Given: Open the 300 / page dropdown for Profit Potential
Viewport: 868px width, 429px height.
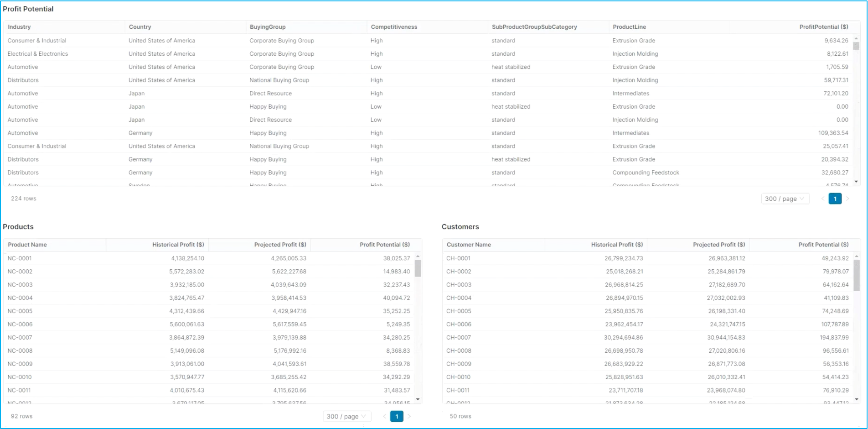Looking at the screenshot, I should (785, 199).
